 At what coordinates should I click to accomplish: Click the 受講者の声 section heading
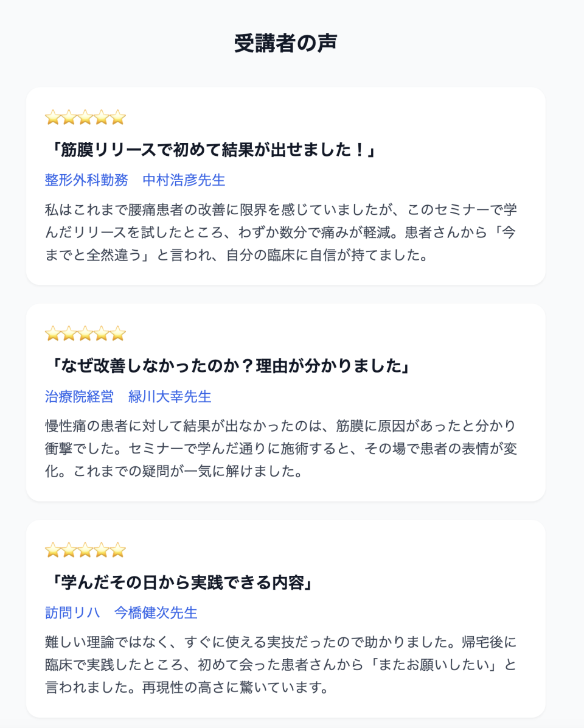(x=285, y=44)
